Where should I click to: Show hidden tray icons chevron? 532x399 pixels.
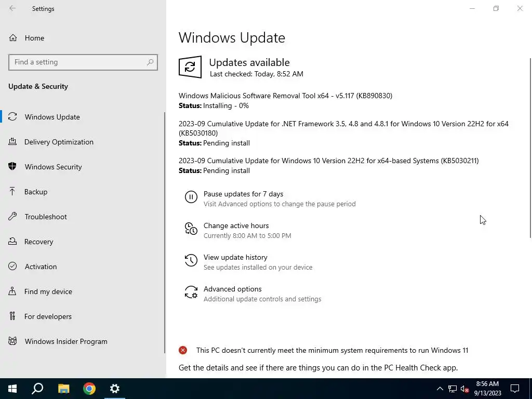pos(440,389)
